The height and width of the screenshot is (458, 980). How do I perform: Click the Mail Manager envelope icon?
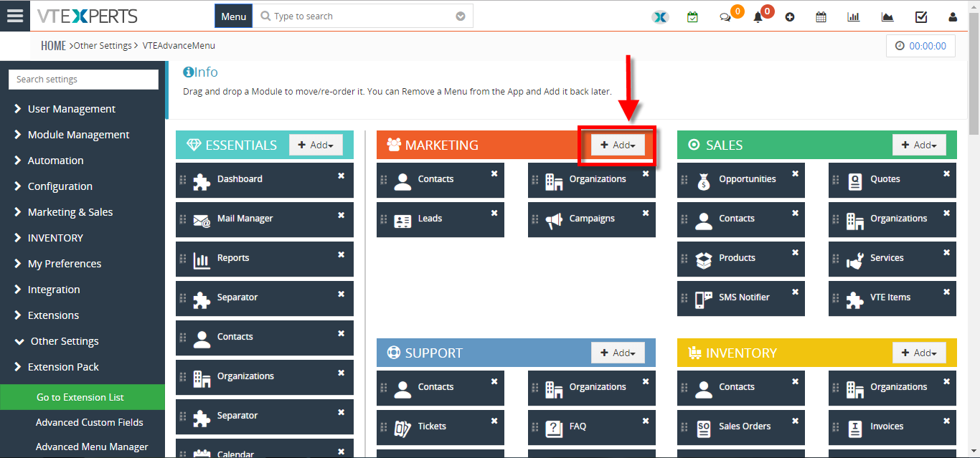coord(202,219)
